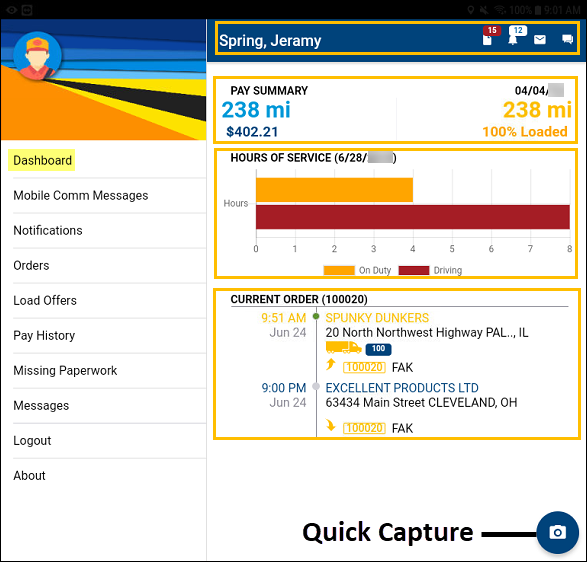Click address 63434 Main Street CLEVELAND, OH
The height and width of the screenshot is (562, 587).
(x=421, y=402)
